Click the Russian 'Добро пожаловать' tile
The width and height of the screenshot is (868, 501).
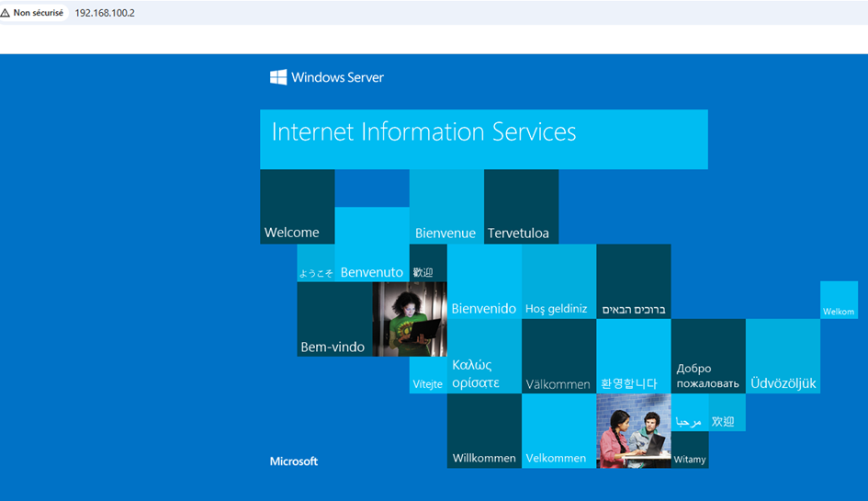(x=708, y=357)
